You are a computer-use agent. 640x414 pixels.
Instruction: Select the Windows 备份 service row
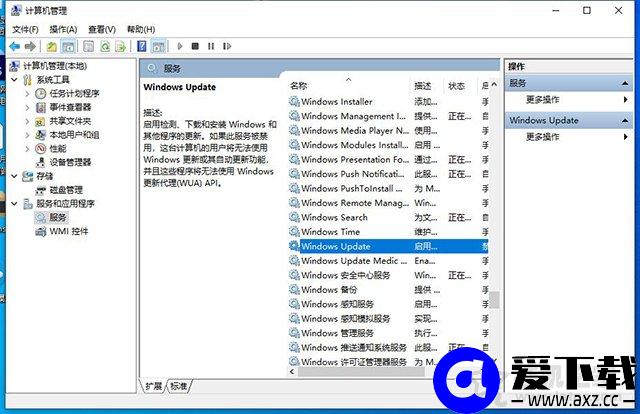[388, 289]
